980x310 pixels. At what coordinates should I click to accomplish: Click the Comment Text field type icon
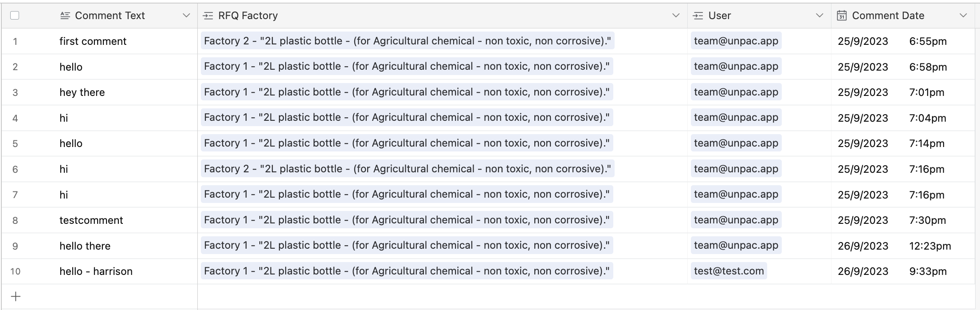[x=65, y=16]
